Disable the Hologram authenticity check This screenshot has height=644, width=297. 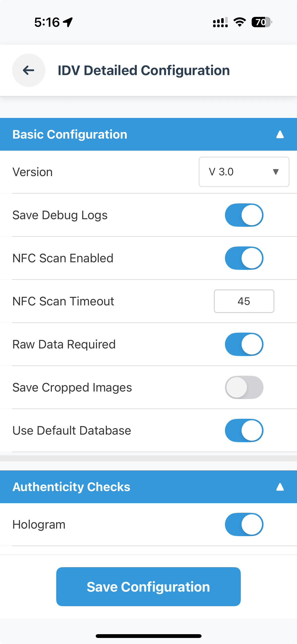[244, 524]
